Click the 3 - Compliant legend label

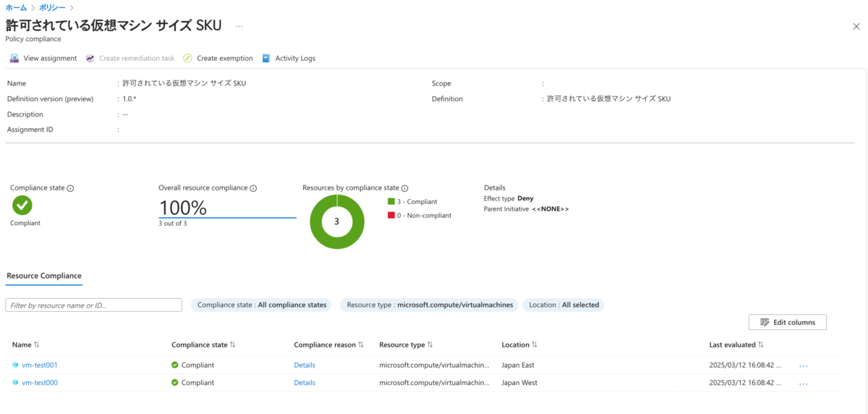tap(417, 202)
